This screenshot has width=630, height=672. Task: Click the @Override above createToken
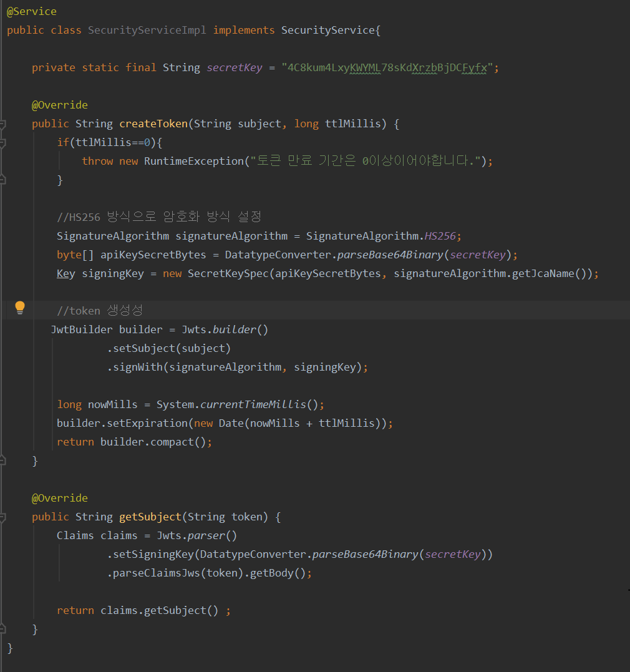pos(60,105)
